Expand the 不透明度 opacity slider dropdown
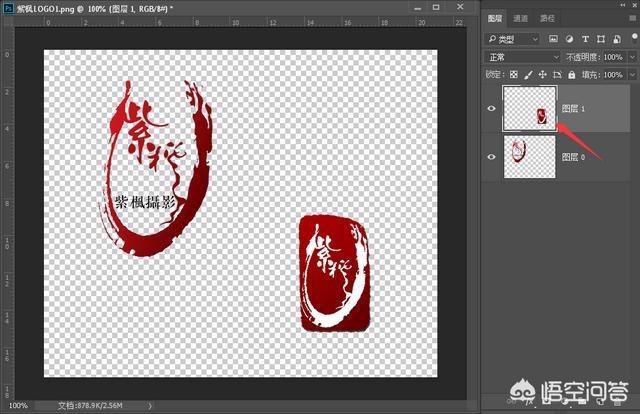 click(x=630, y=57)
